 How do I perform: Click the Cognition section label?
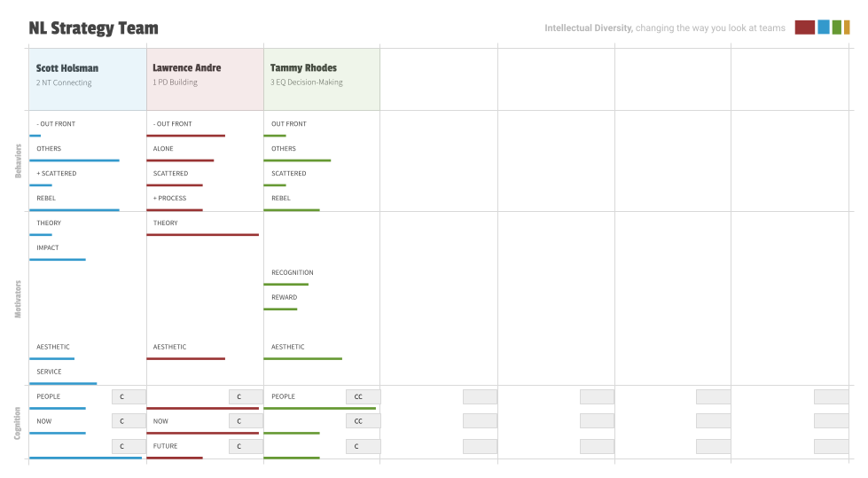pos(18,423)
